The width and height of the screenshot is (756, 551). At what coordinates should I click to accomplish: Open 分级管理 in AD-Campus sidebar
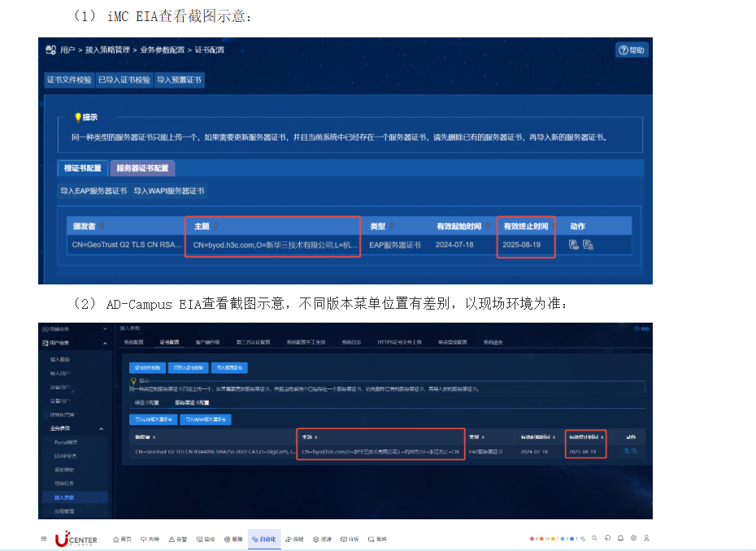64,511
